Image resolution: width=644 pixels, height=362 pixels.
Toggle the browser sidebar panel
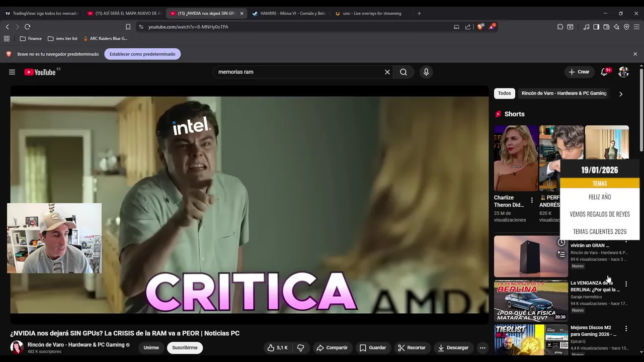[596, 27]
